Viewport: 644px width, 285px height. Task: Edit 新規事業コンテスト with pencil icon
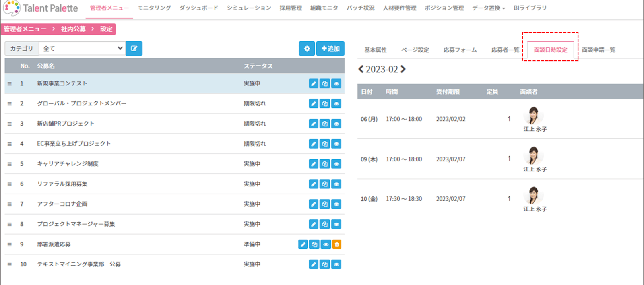314,83
